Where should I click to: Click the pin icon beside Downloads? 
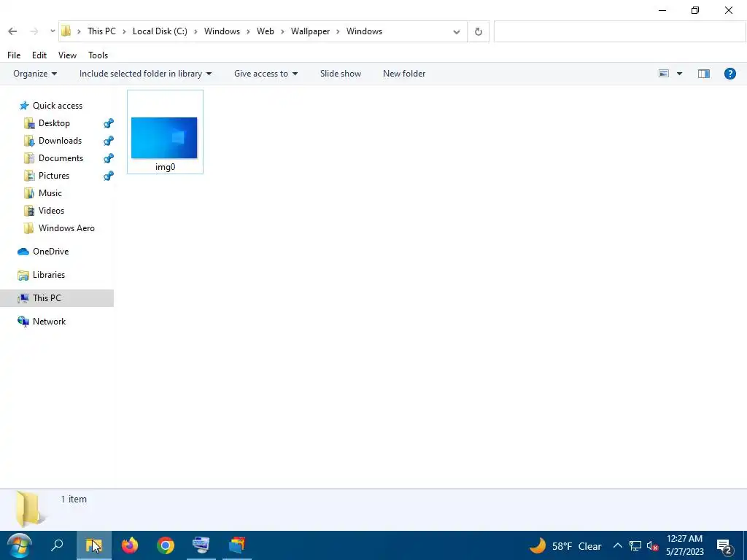coord(109,141)
